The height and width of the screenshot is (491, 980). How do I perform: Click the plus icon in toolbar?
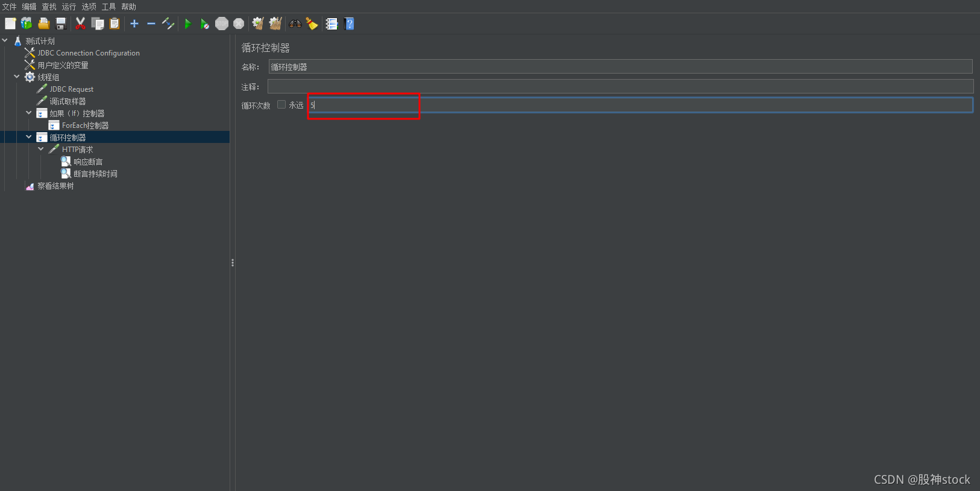134,24
